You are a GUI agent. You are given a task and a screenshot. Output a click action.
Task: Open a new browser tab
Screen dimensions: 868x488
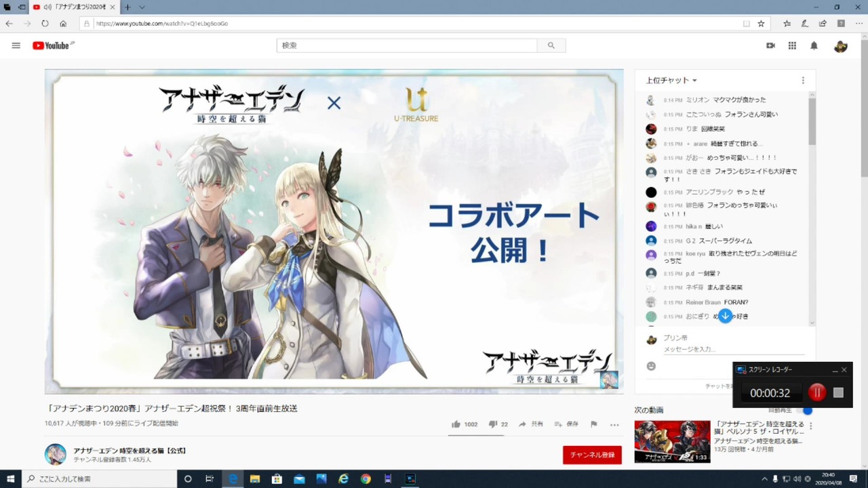127,7
